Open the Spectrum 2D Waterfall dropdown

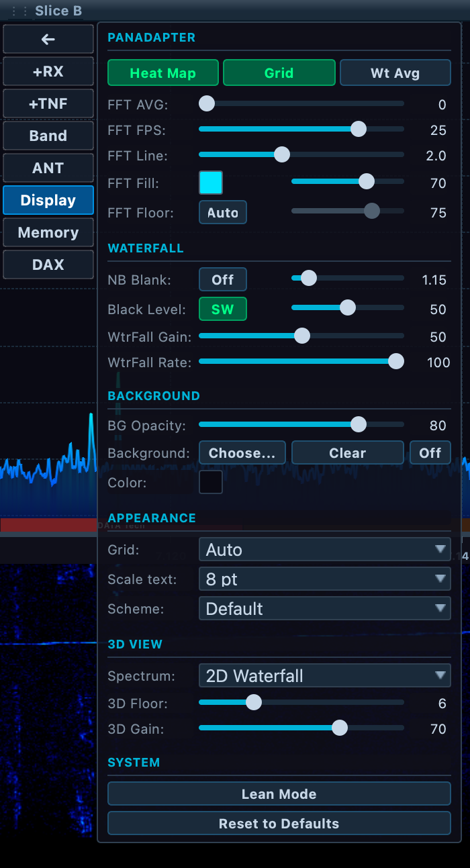[325, 675]
